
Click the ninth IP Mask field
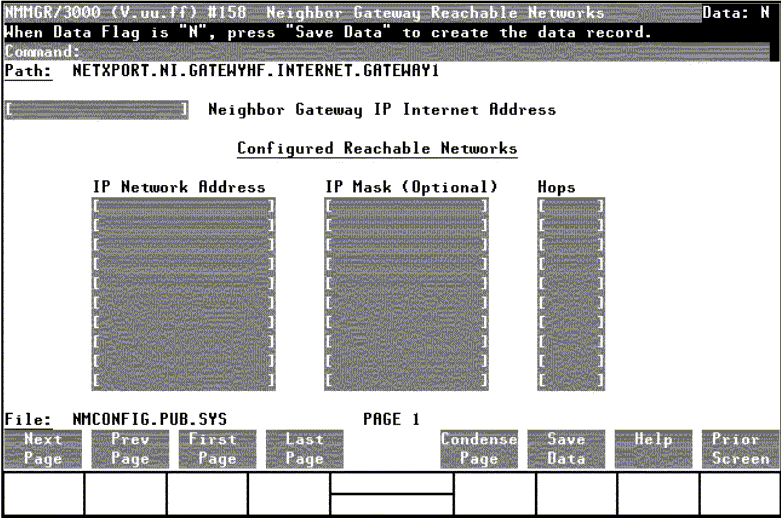pyautogui.click(x=406, y=361)
